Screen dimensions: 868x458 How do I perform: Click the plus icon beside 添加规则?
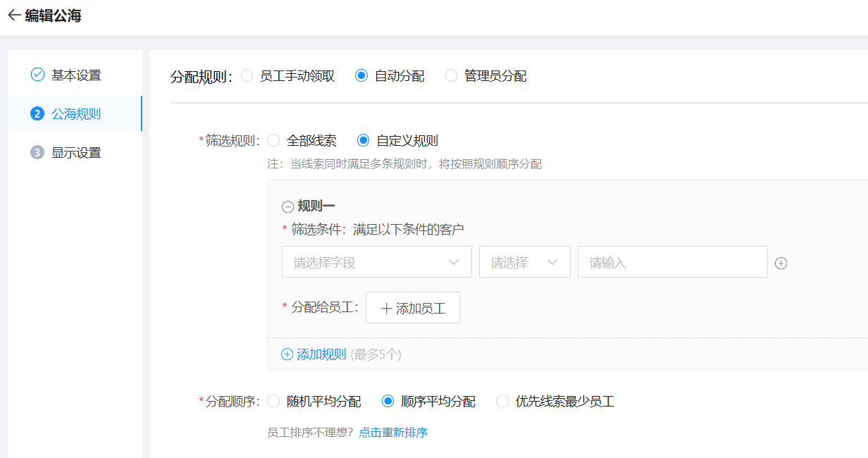click(287, 354)
